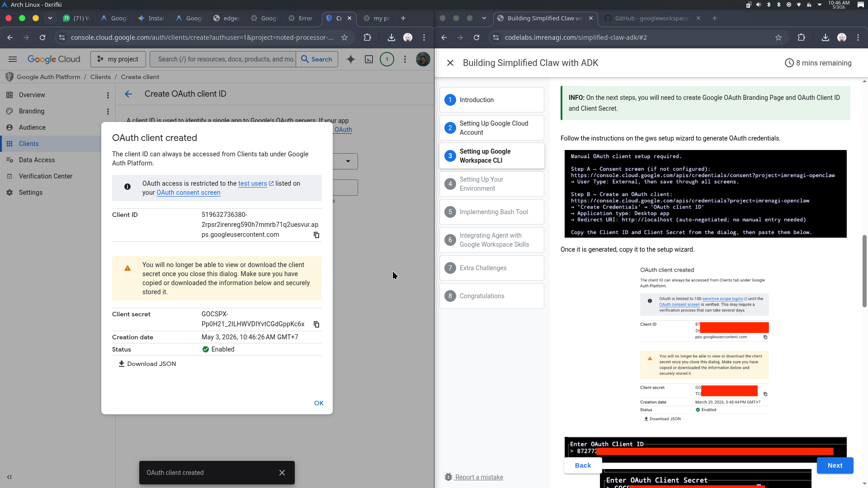Go to Branding in sidebar
This screenshot has height=488, width=868.
(32, 111)
